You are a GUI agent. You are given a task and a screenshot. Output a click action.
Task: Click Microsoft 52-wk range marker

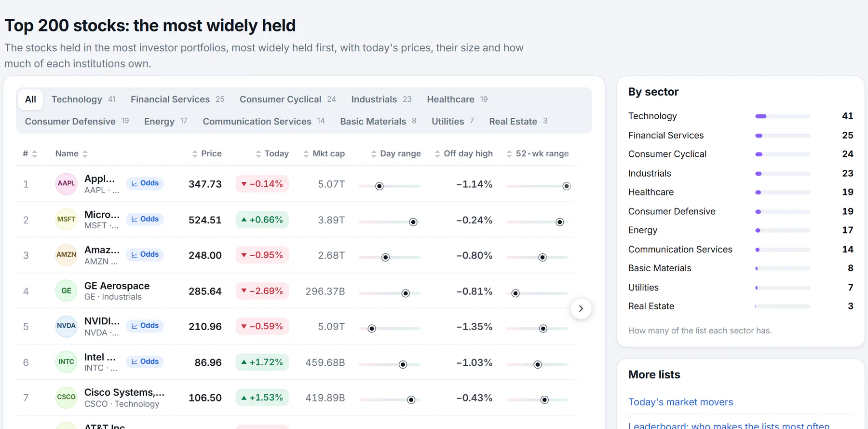tap(559, 222)
